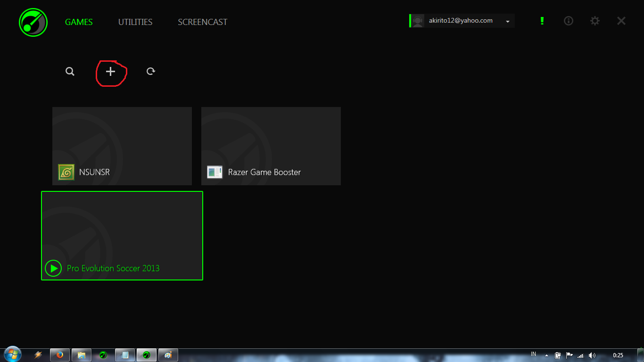
Task: Close Game Booster with the X button
Action: 621,21
